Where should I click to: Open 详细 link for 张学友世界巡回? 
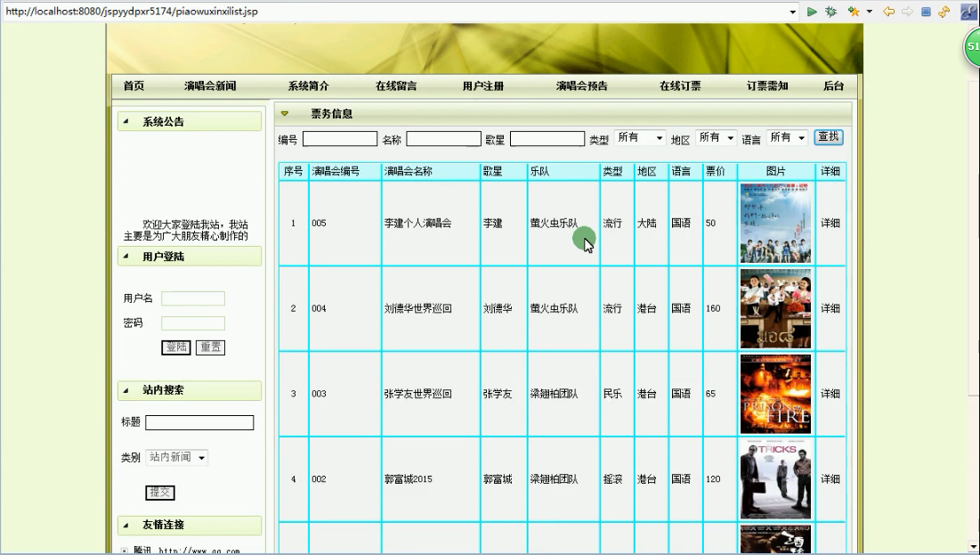[x=830, y=394]
